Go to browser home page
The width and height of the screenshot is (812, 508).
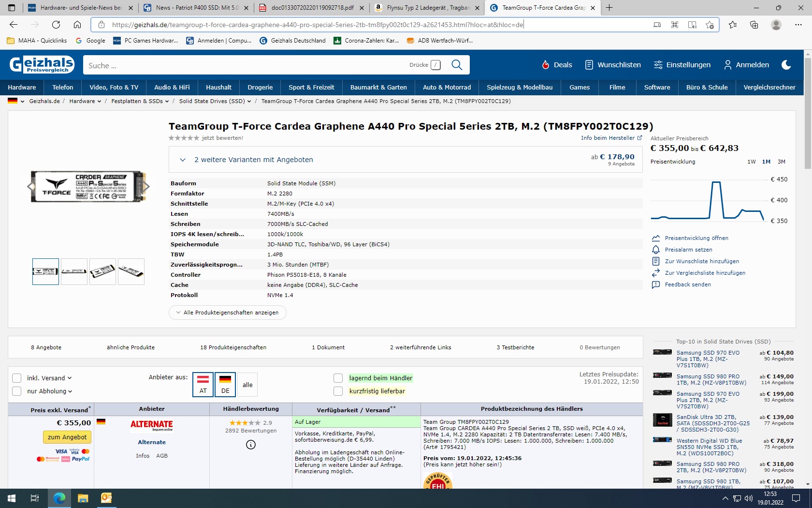(x=77, y=25)
